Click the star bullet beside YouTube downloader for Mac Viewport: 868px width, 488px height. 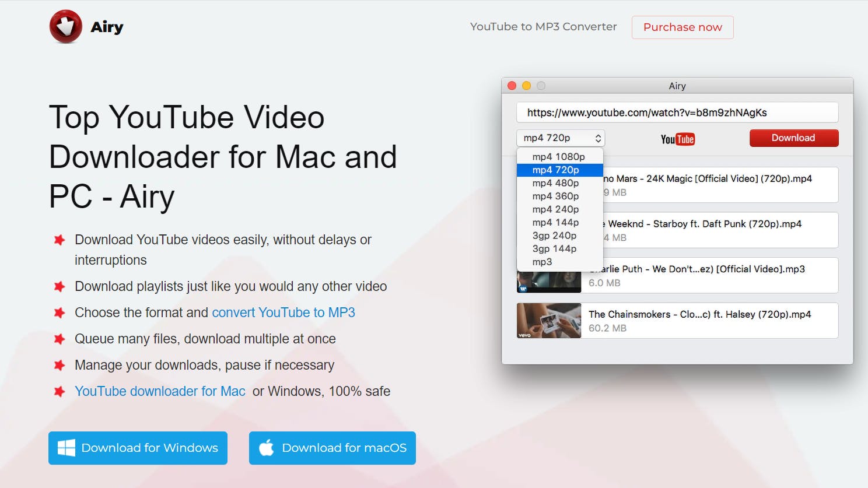pyautogui.click(x=60, y=391)
